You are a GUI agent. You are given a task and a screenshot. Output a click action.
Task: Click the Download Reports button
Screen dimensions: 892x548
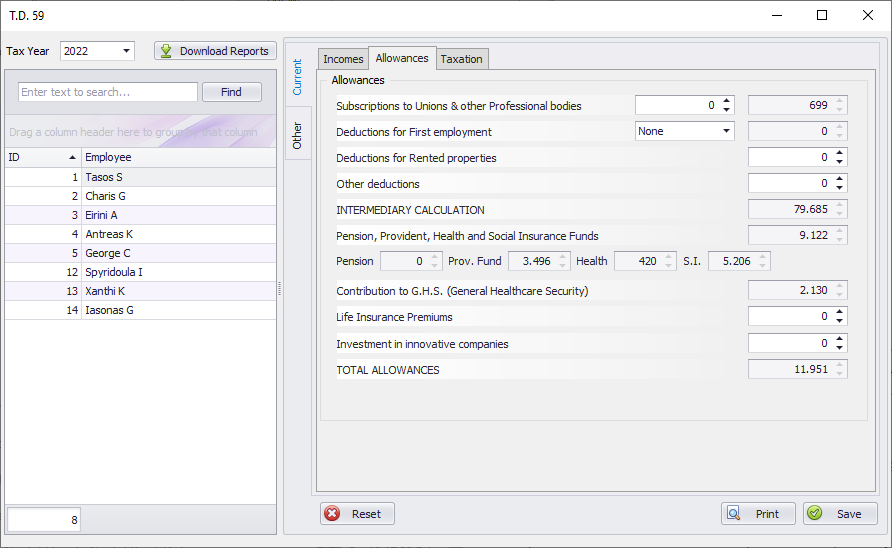coord(215,51)
